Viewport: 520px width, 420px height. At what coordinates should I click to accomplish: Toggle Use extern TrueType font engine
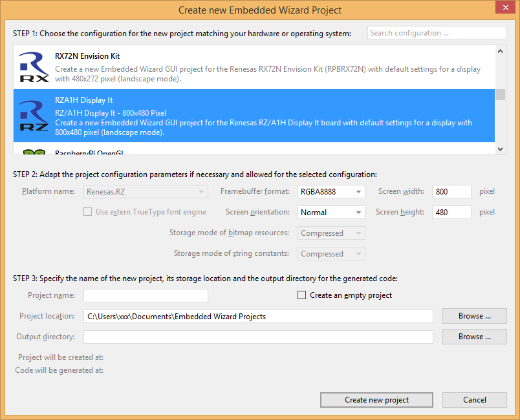87,212
